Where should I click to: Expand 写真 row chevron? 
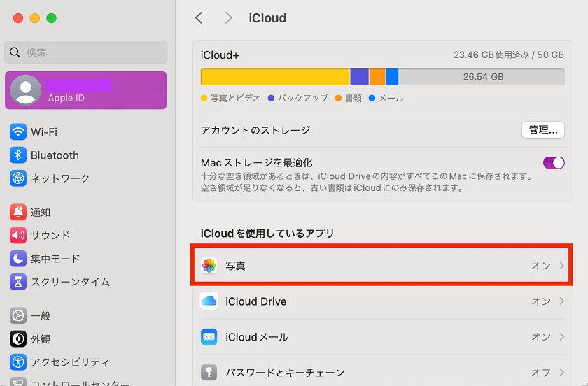(561, 265)
